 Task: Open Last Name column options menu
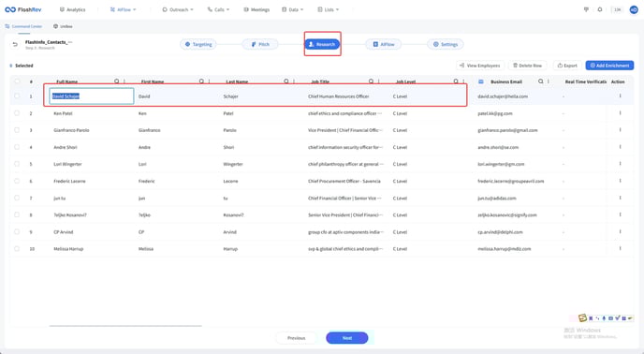294,81
